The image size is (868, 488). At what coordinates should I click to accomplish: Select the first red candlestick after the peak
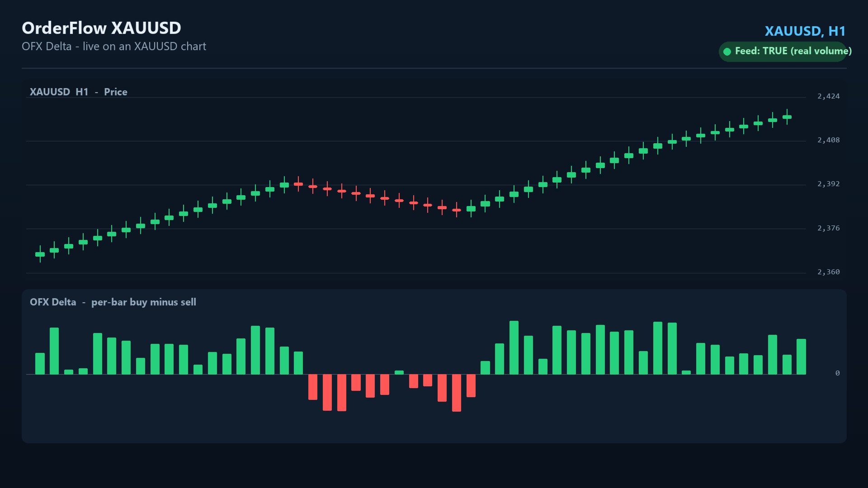298,184
